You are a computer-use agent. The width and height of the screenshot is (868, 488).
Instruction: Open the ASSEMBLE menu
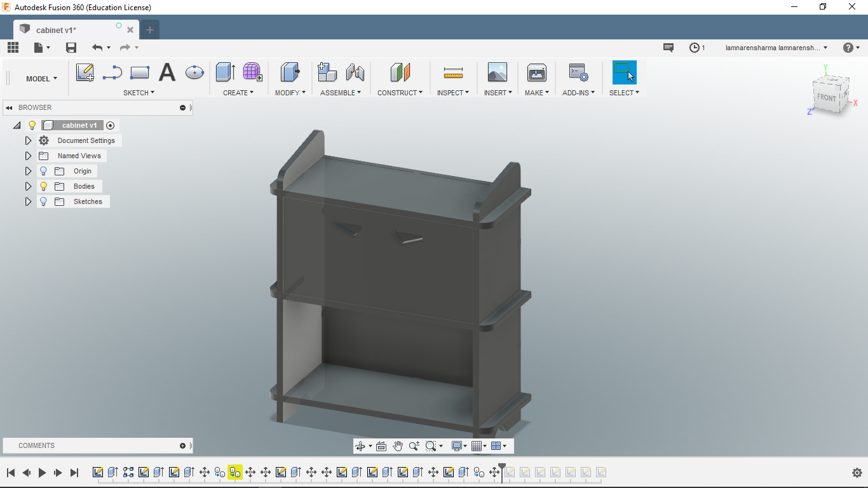341,93
